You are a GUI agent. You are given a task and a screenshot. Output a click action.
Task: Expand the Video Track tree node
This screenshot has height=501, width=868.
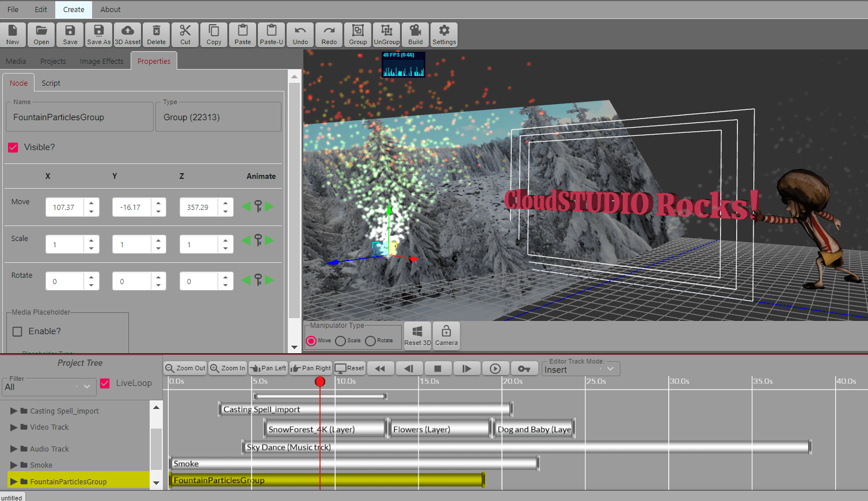(14, 427)
